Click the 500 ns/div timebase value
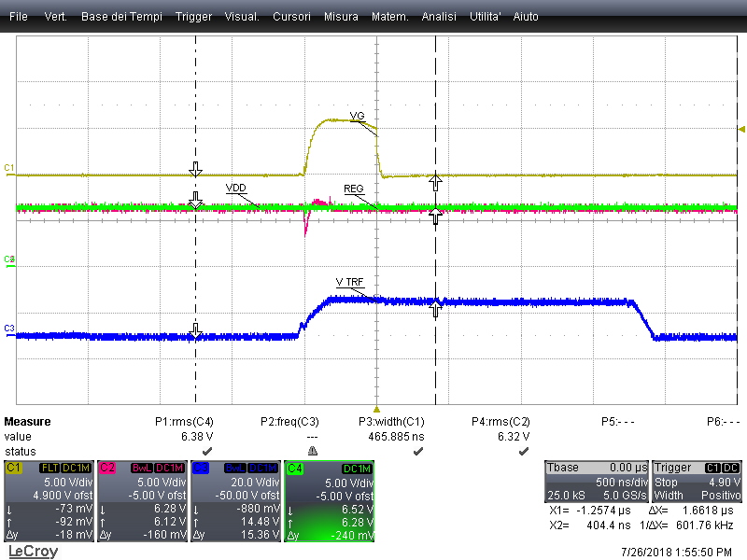Image resolution: width=747 pixels, height=560 pixels. coord(621,482)
